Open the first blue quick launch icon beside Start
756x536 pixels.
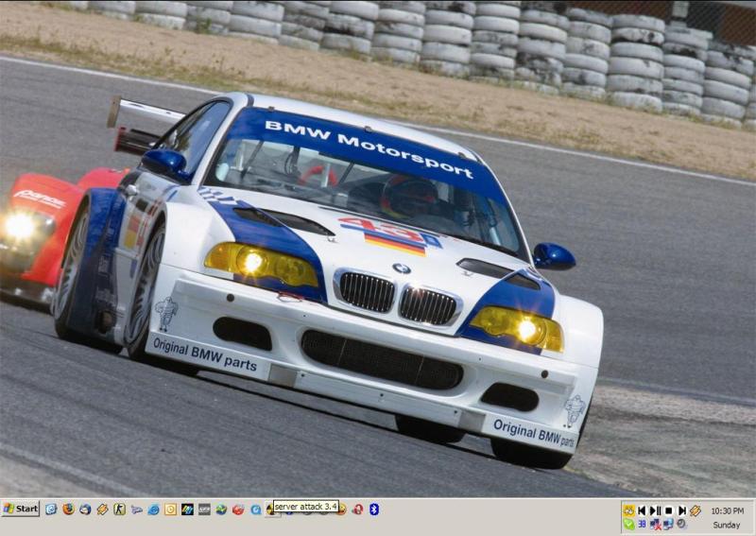click(x=51, y=509)
